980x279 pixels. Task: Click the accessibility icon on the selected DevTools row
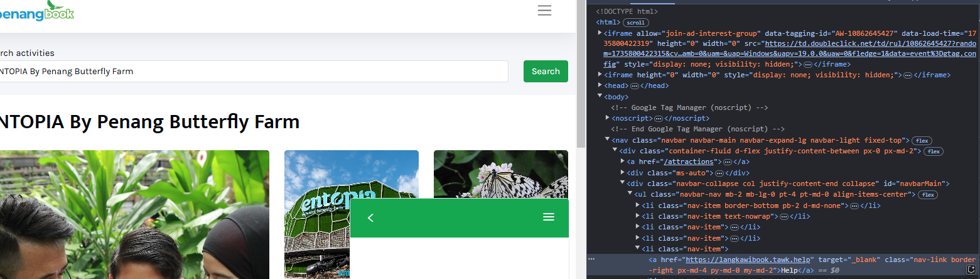pos(971,270)
